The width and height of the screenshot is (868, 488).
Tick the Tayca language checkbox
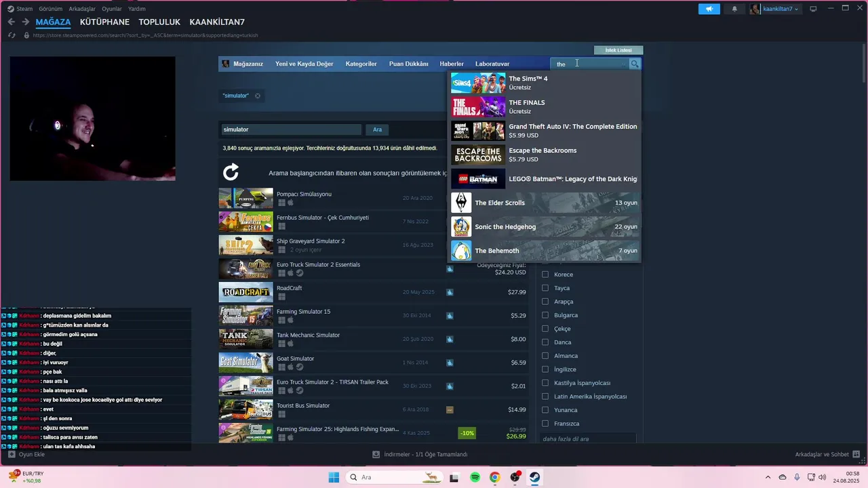pyautogui.click(x=545, y=288)
